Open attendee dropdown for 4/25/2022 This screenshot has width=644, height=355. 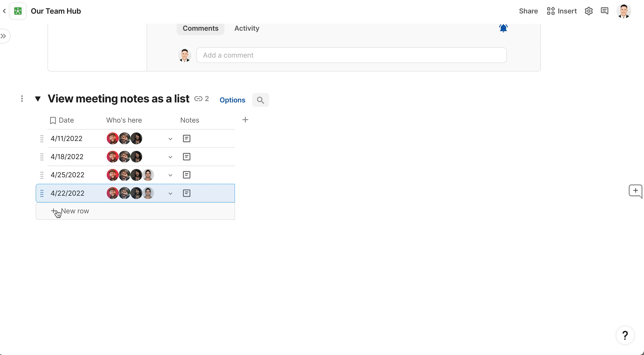[x=170, y=175]
